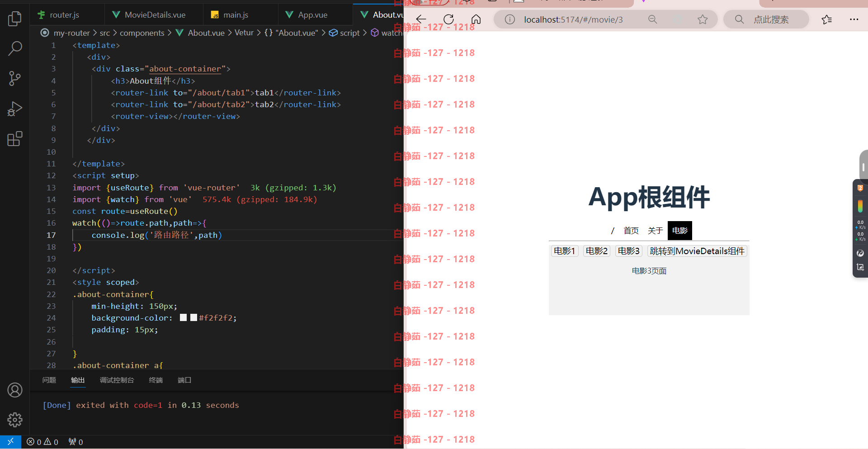Go to browser home page
The height and width of the screenshot is (449, 868).
tap(476, 19)
